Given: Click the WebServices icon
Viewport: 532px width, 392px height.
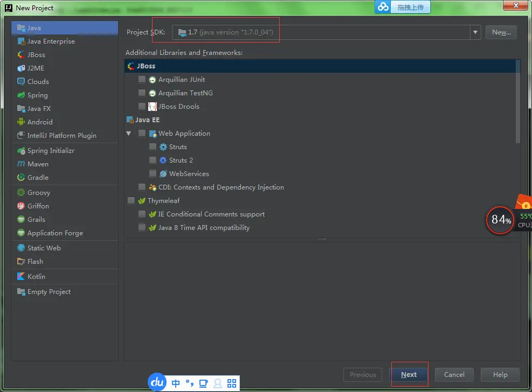Looking at the screenshot, I should (x=163, y=174).
